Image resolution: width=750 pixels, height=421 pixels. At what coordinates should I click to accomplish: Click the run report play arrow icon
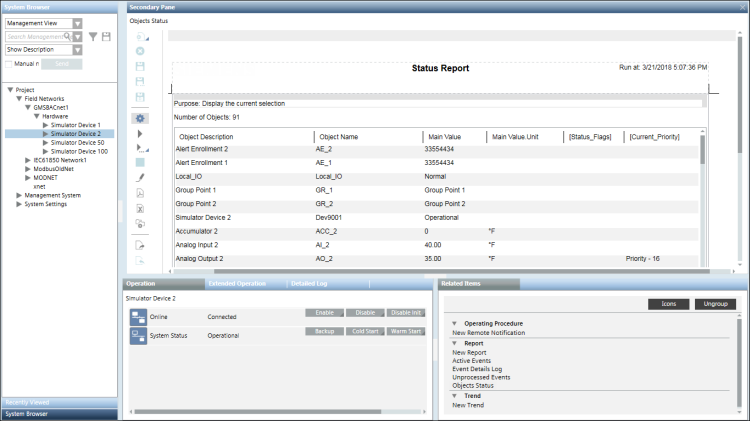[140, 133]
